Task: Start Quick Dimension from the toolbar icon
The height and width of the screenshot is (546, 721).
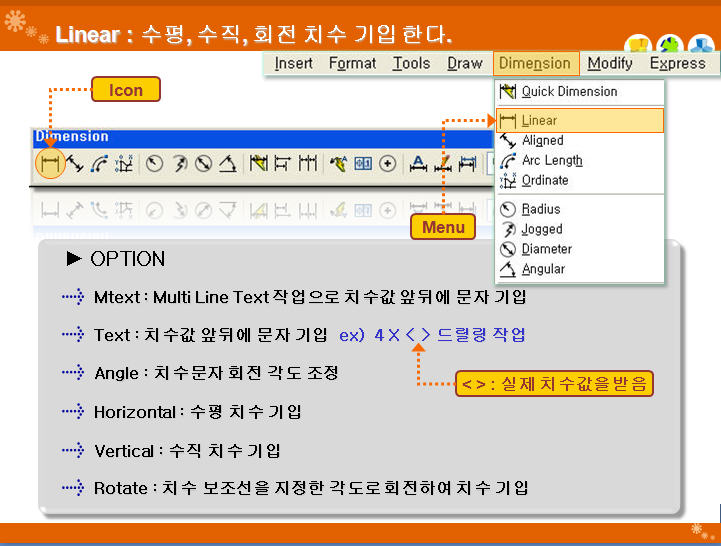Action: 258,164
